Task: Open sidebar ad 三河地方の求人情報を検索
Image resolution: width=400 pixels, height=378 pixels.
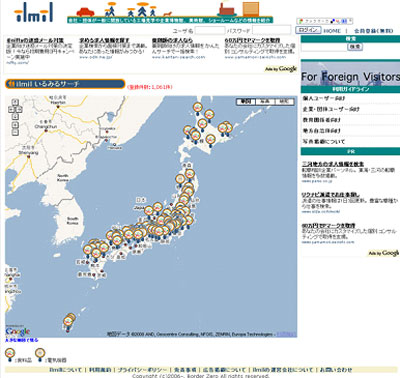Action: (x=333, y=164)
